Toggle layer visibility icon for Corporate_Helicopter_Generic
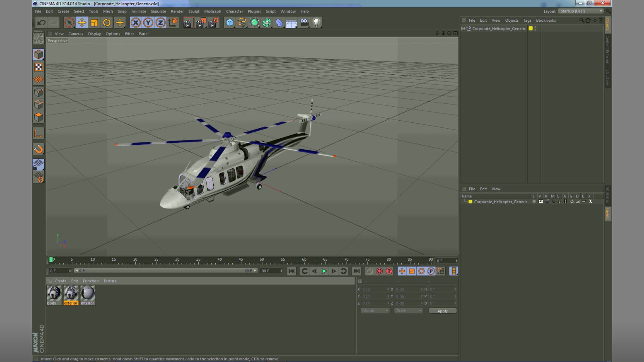The width and height of the screenshot is (644, 362). pyautogui.click(x=541, y=202)
